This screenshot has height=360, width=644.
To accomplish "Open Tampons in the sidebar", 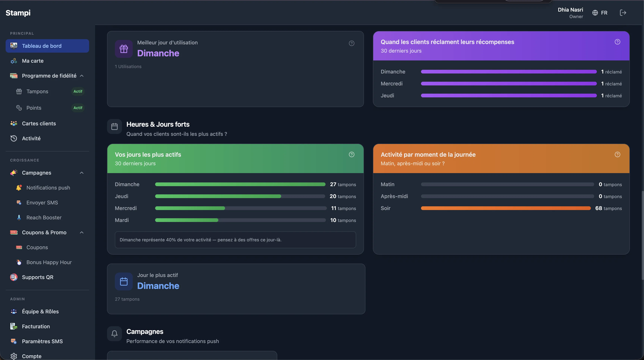I will pos(37,91).
